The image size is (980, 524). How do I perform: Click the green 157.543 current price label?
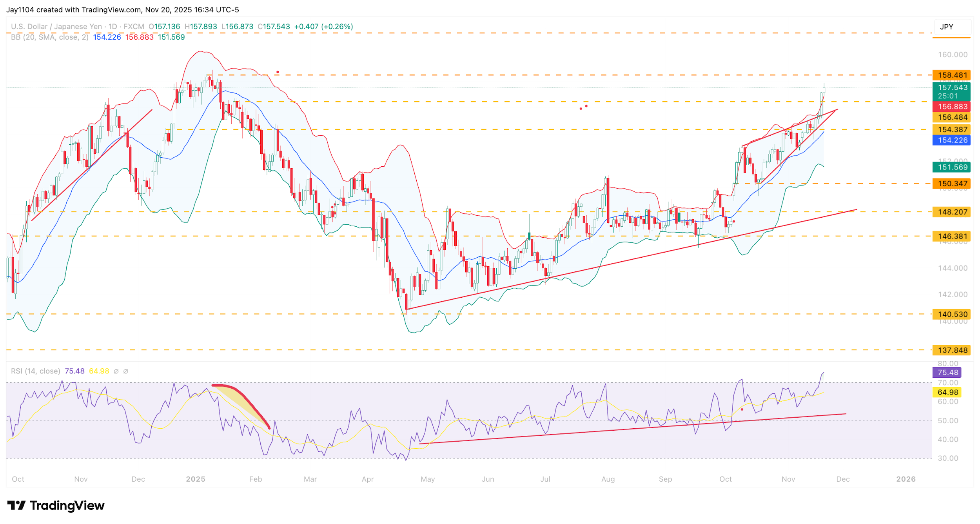click(x=951, y=91)
